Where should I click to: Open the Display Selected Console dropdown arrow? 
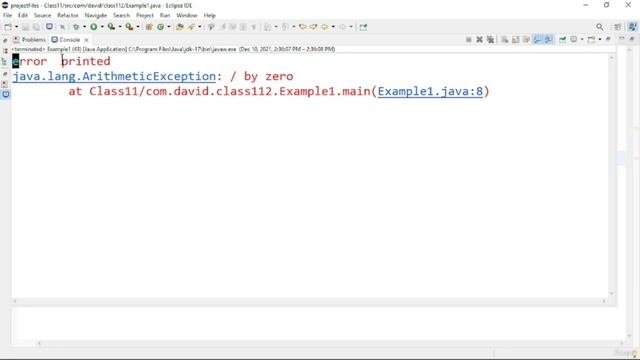582,40
